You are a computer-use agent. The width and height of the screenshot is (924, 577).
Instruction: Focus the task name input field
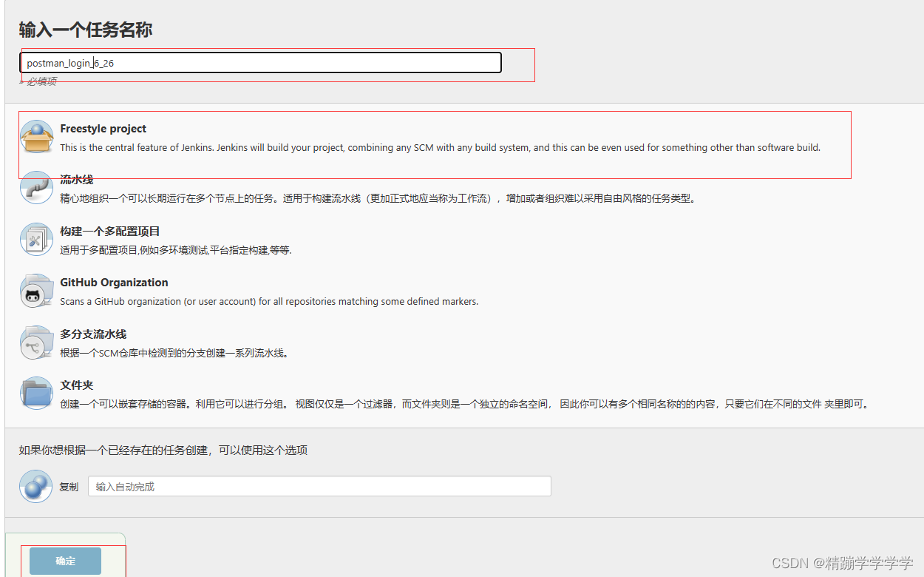(x=261, y=63)
